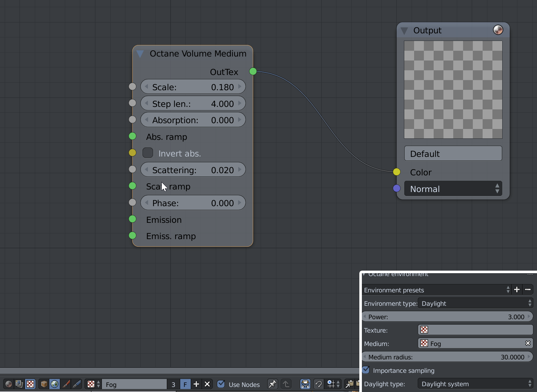
Task: Choose the object texture source cube icon
Action: point(44,384)
